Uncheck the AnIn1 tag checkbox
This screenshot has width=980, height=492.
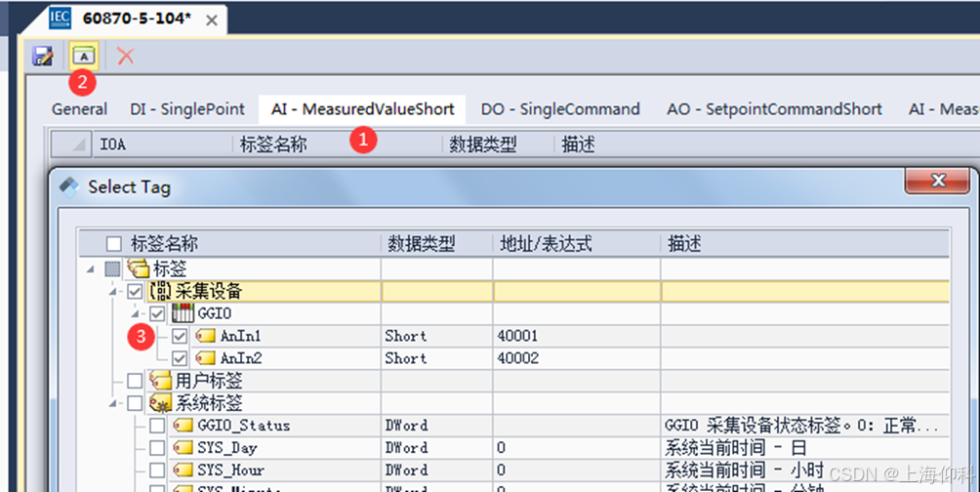(180, 336)
